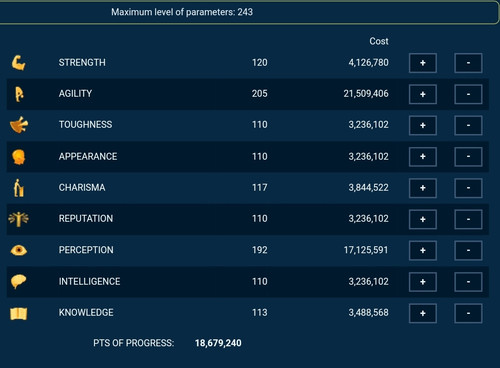The image size is (500, 368).
Task: Click Agility cost 21,509,406
Action: click(x=366, y=93)
